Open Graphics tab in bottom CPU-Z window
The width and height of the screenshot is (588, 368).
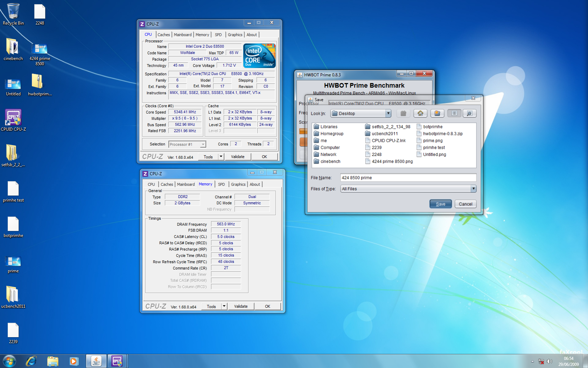point(238,184)
